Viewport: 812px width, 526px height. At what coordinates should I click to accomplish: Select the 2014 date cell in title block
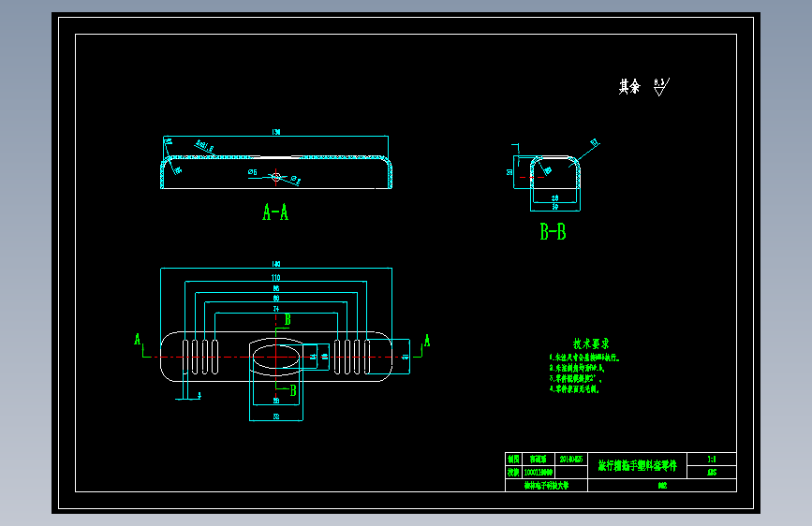click(x=571, y=460)
